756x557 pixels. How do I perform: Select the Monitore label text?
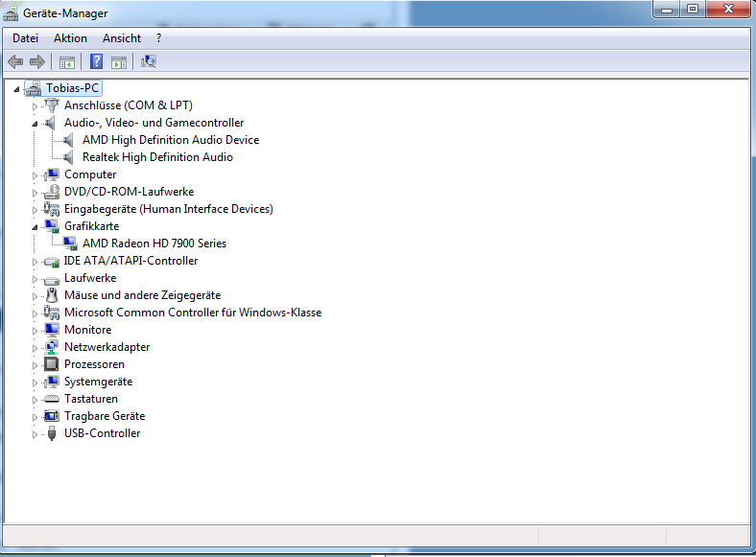(87, 330)
